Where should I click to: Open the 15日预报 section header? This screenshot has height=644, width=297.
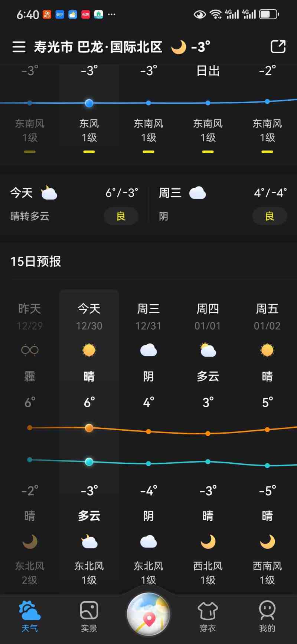36,262
